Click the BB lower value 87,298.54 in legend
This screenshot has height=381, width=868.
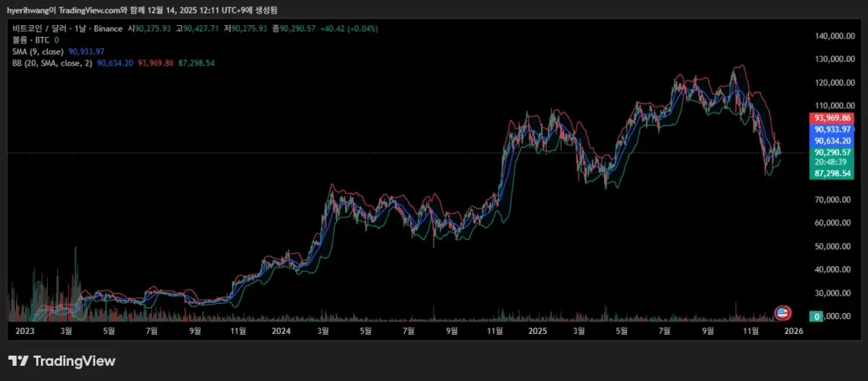(195, 63)
